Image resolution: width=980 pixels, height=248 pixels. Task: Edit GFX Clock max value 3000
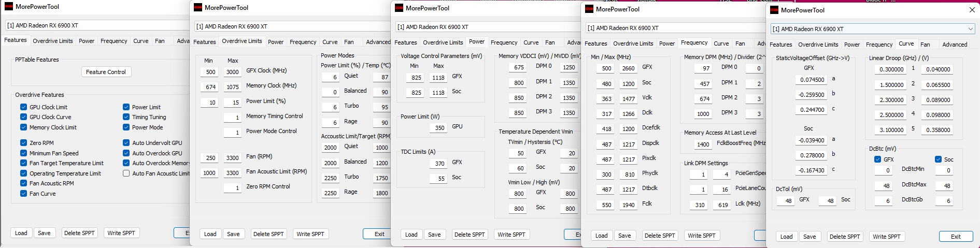233,72
